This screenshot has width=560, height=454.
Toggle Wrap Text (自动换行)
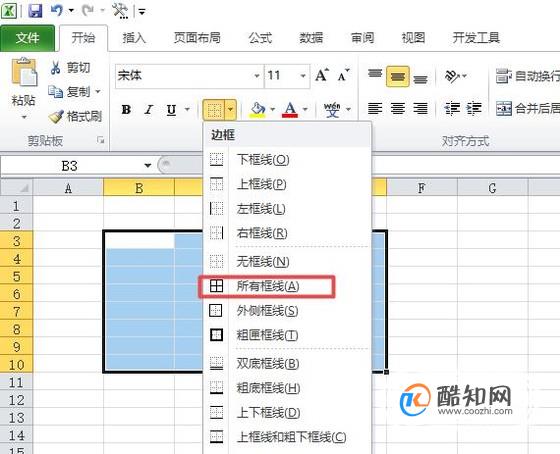pos(528,76)
